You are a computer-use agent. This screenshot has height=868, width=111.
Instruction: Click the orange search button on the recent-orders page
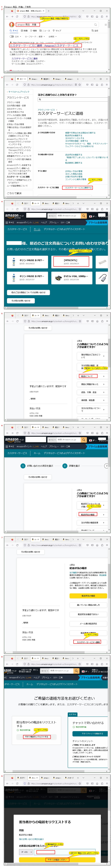tap(83, 216)
